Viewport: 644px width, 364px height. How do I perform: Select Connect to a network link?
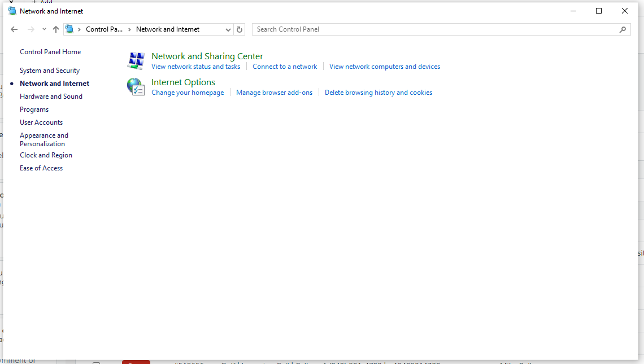click(285, 67)
